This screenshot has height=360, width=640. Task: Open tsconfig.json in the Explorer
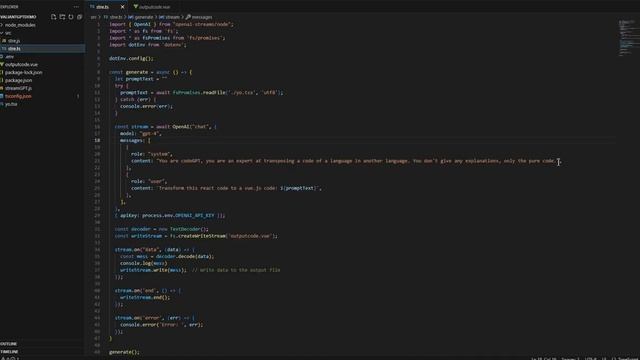pos(18,96)
